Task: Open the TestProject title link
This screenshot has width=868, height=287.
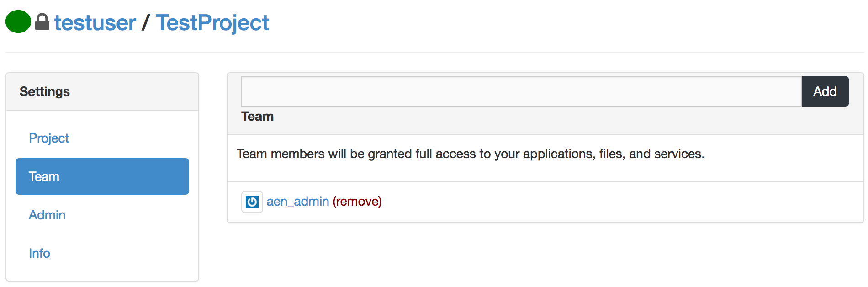Action: pyautogui.click(x=212, y=22)
